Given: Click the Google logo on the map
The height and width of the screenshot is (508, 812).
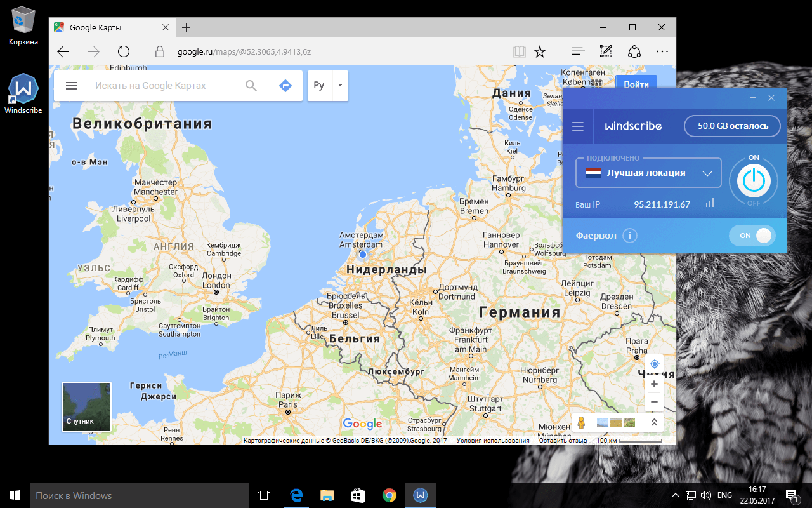Looking at the screenshot, I should [362, 424].
